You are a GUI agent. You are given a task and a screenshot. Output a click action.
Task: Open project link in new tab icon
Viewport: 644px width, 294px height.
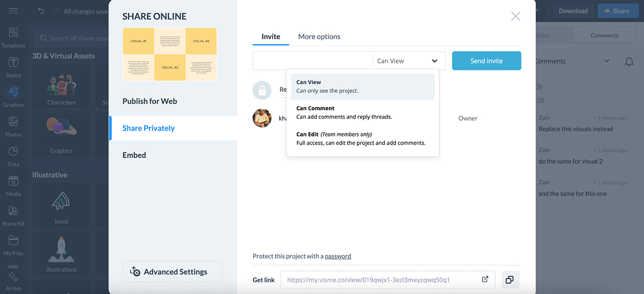click(x=485, y=279)
